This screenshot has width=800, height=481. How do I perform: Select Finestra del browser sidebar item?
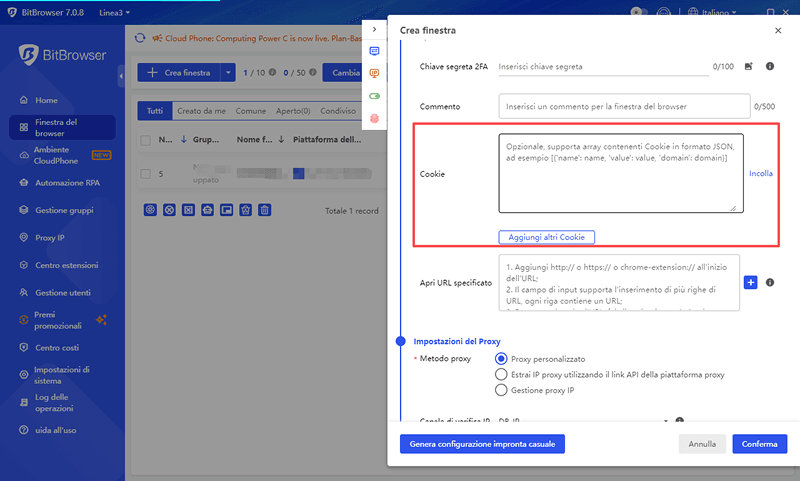[62, 128]
